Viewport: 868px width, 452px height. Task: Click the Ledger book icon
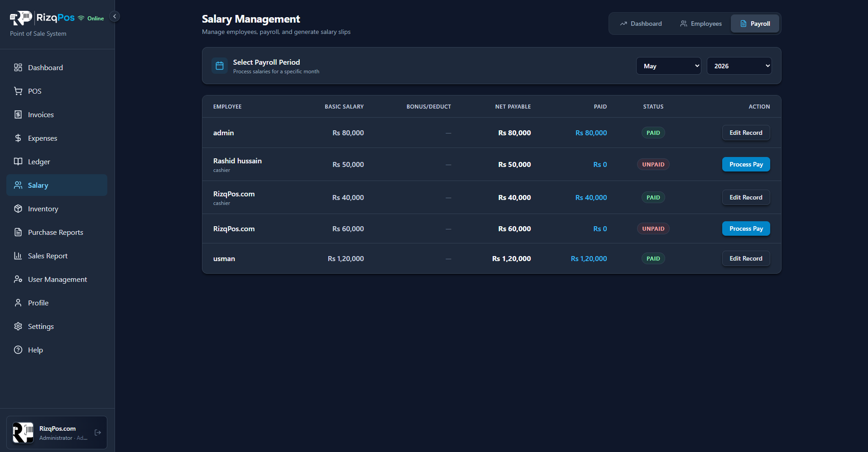pyautogui.click(x=18, y=162)
